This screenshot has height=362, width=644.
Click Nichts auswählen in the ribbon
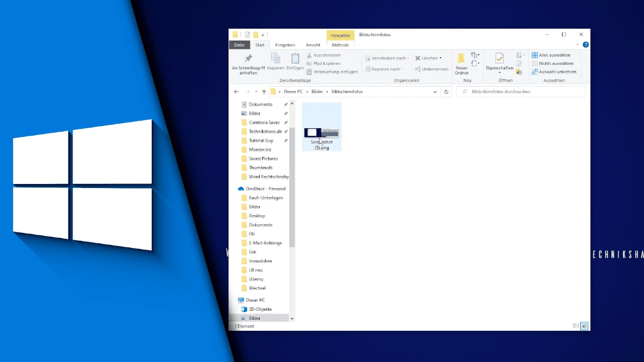(552, 63)
